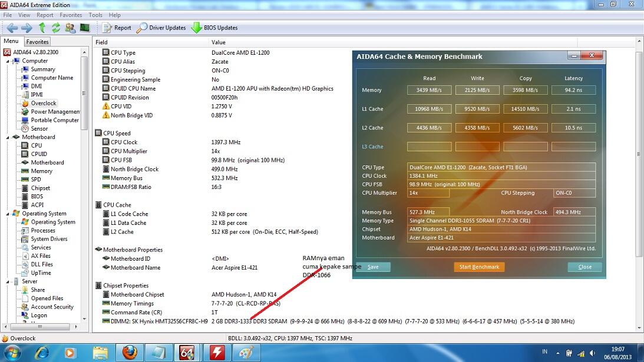Click the Close button in the benchmark dialog

(585, 267)
